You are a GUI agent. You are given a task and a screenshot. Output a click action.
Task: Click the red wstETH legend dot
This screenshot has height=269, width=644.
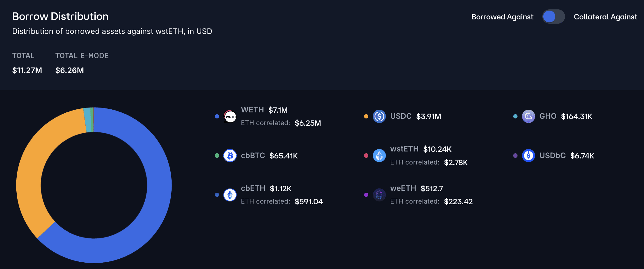366,156
